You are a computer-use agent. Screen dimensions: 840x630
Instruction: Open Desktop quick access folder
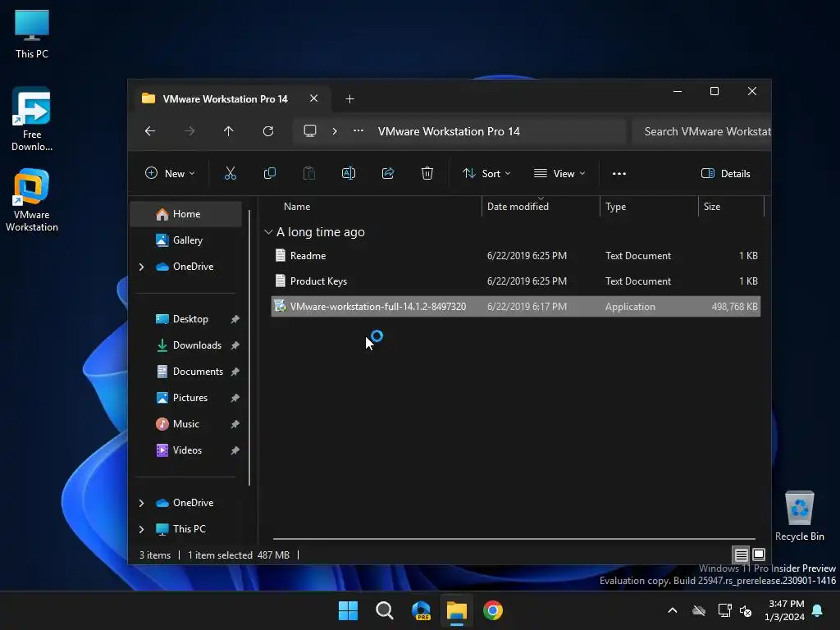[186, 319]
